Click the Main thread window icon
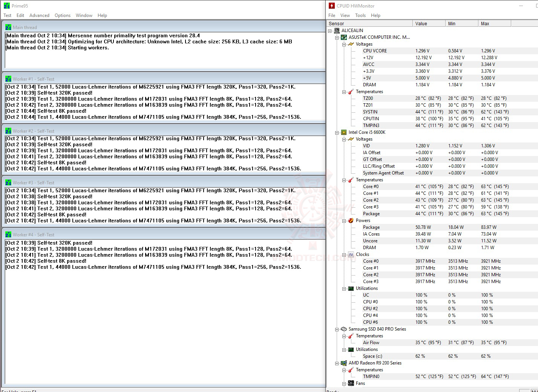 coord(8,27)
